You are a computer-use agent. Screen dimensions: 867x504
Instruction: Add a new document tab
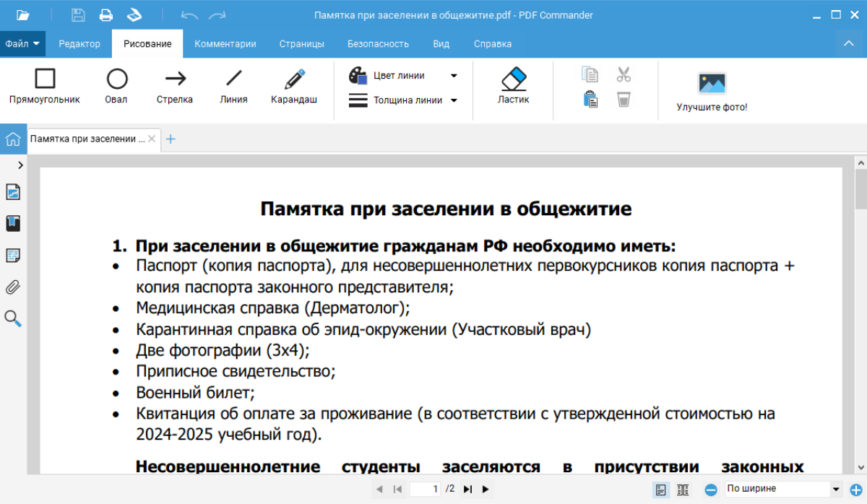(171, 139)
